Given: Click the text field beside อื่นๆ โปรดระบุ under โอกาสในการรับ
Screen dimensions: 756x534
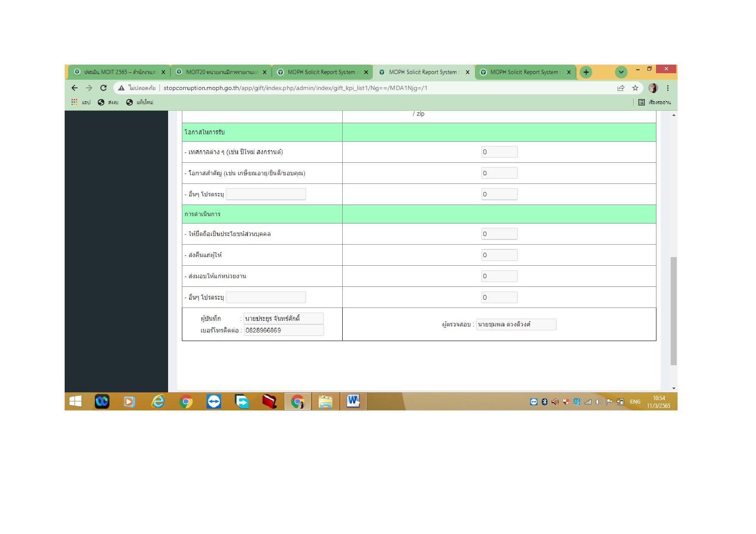Looking at the screenshot, I should point(266,194).
